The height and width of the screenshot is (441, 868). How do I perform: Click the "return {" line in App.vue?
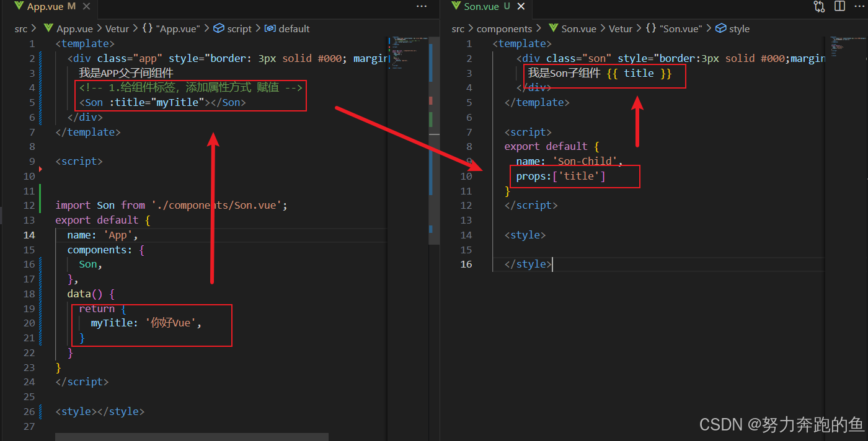tap(102, 309)
